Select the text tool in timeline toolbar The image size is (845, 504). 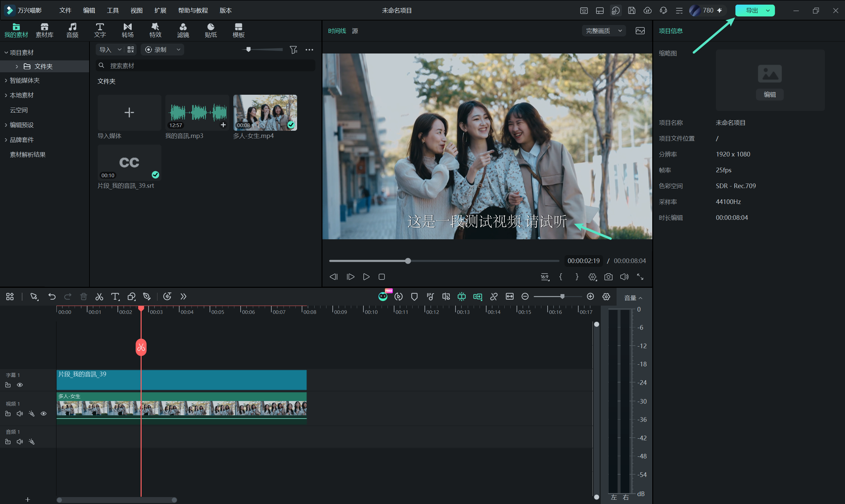pos(115,297)
